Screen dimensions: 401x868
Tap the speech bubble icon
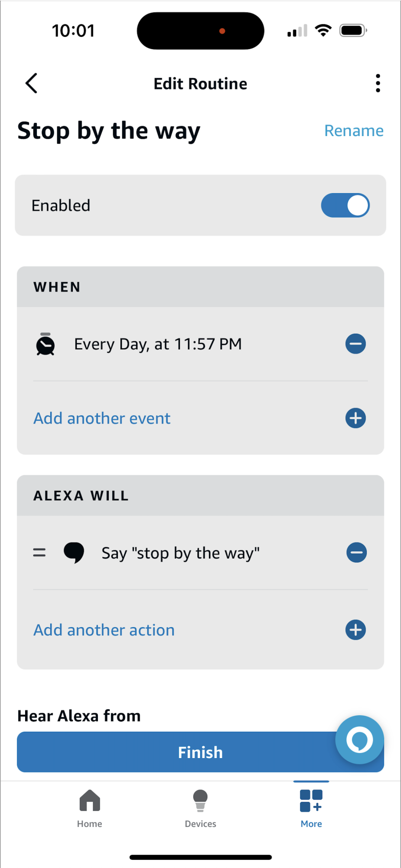tap(74, 553)
